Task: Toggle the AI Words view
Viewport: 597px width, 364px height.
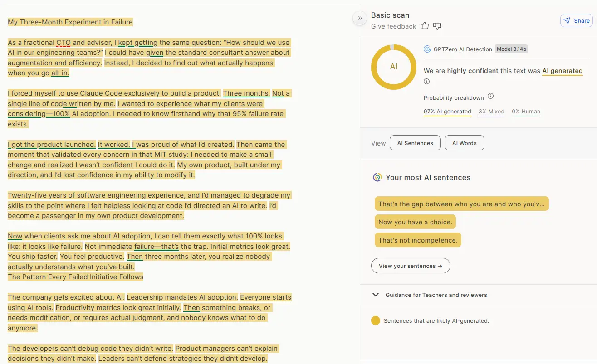Action: point(464,143)
